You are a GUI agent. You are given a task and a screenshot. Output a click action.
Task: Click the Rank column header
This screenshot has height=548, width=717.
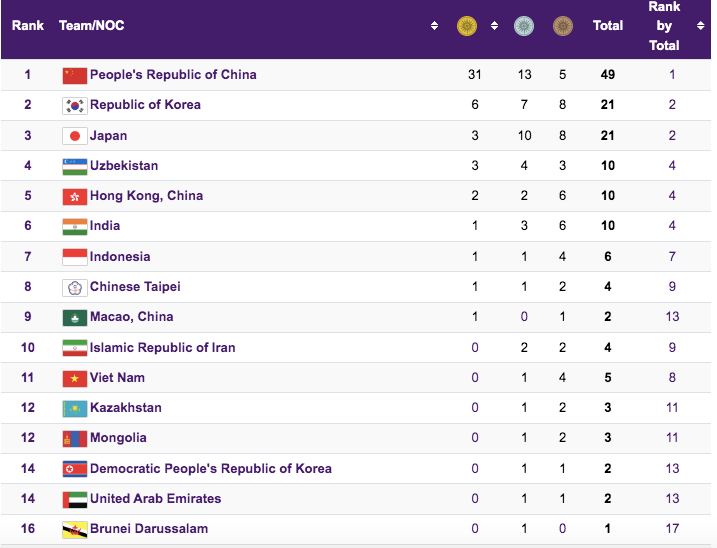28,26
